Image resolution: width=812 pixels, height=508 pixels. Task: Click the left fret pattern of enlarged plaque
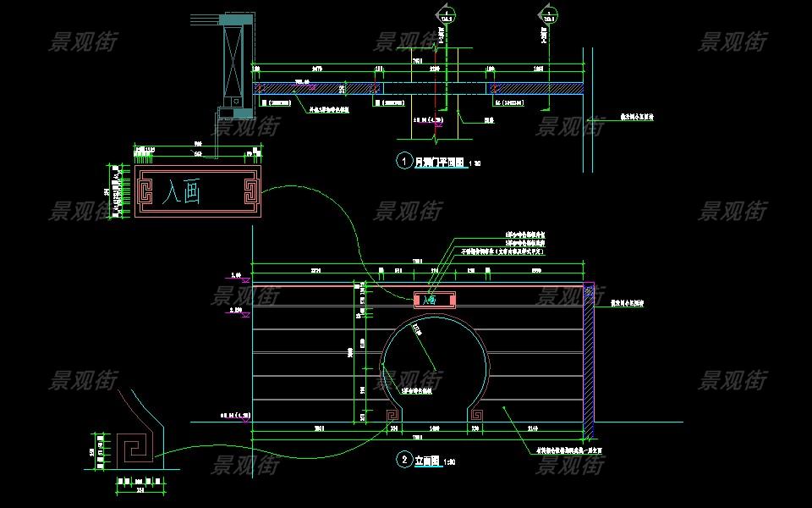[147, 191]
